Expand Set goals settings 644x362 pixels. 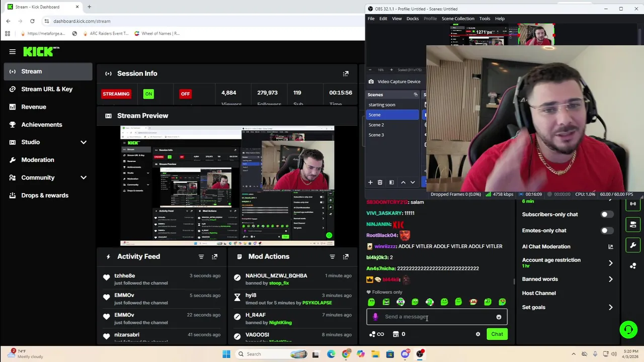tap(611, 307)
